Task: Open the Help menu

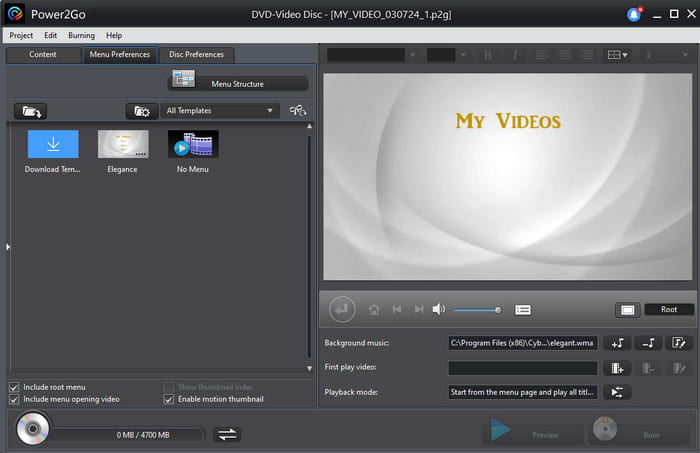Action: [114, 35]
